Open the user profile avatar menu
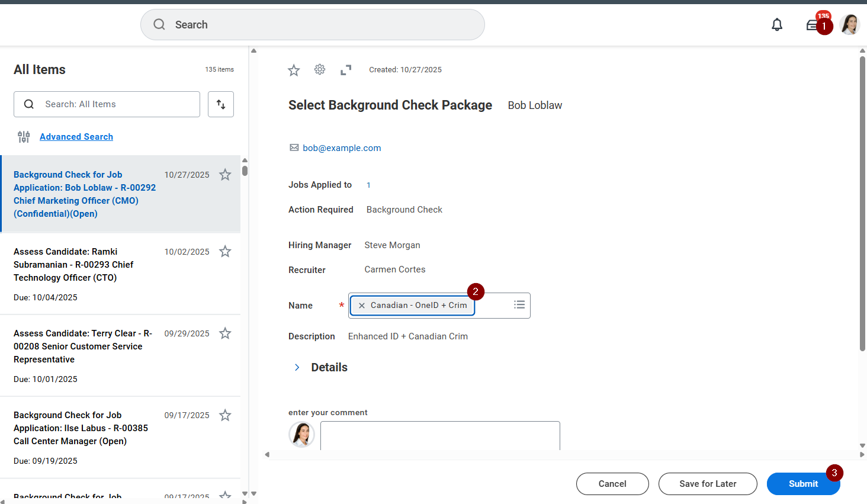867x504 pixels. tap(850, 25)
